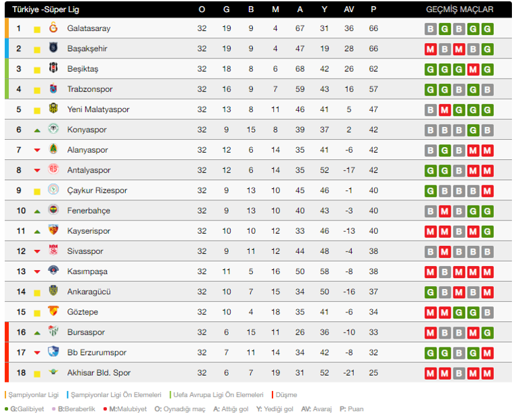Click the Göztepe club crest
Screen dimensions: 518x420
(x=53, y=312)
